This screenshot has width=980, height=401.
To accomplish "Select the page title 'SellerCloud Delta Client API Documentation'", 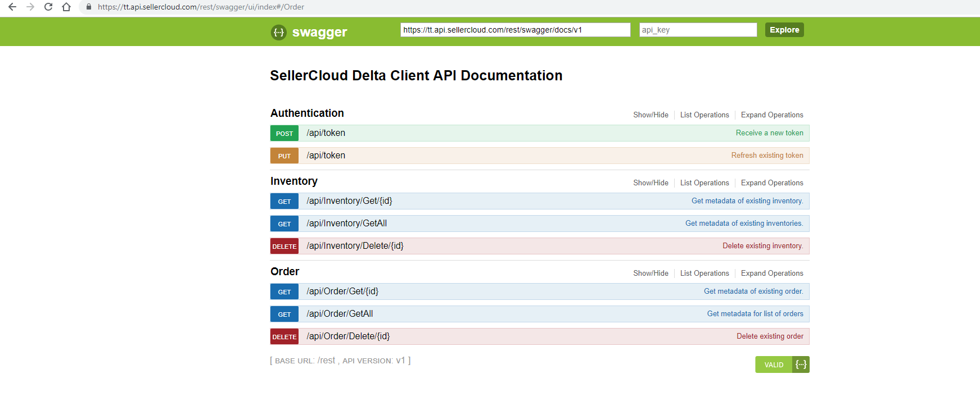I will tap(416, 75).
